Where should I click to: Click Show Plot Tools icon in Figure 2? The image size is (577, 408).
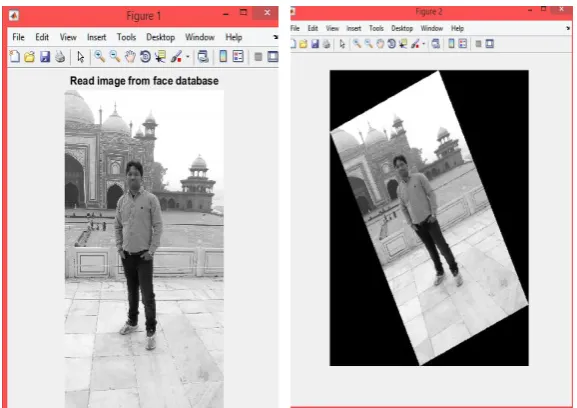pyautogui.click(x=489, y=44)
